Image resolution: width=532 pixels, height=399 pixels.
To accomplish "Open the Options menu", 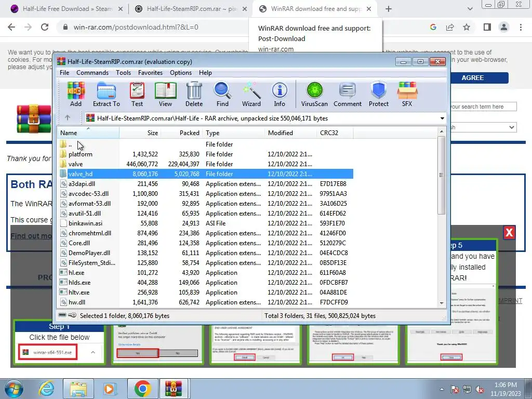I will coord(181,73).
